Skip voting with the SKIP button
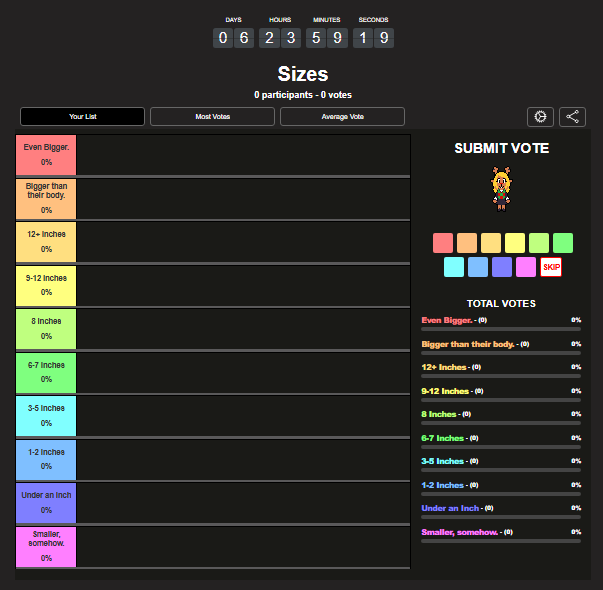 pos(551,267)
